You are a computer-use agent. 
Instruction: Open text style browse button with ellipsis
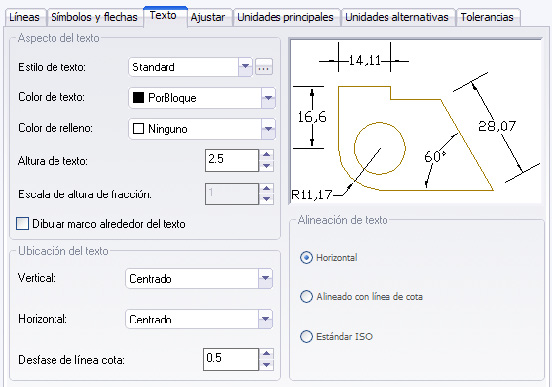click(264, 67)
